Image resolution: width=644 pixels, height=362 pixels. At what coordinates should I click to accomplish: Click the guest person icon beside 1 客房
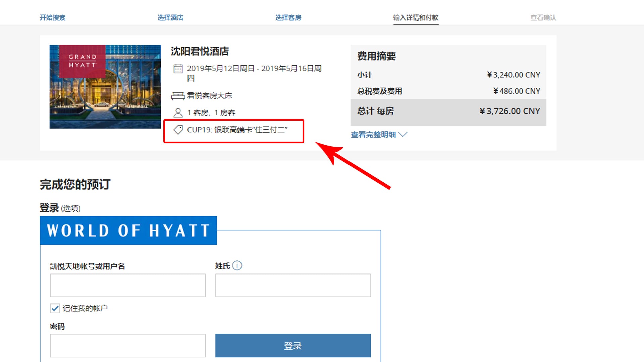coord(178,113)
